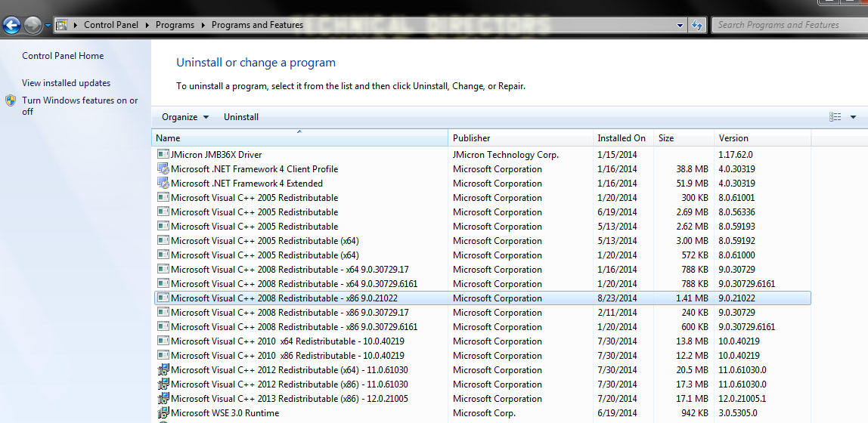Click icon of Visual C++ 2005 (x64) 3.00 MB row
This screenshot has width=868, height=423.
coord(163,240)
